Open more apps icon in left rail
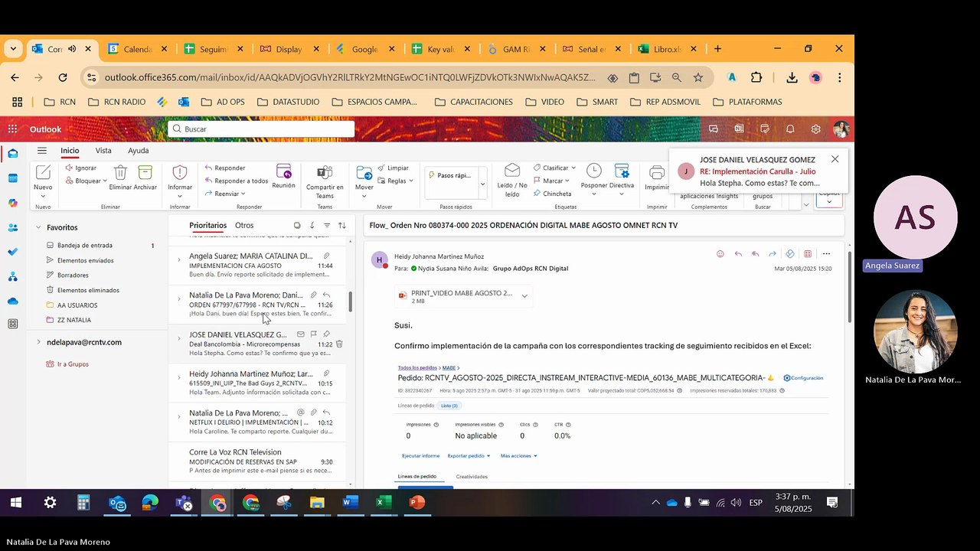 13,324
